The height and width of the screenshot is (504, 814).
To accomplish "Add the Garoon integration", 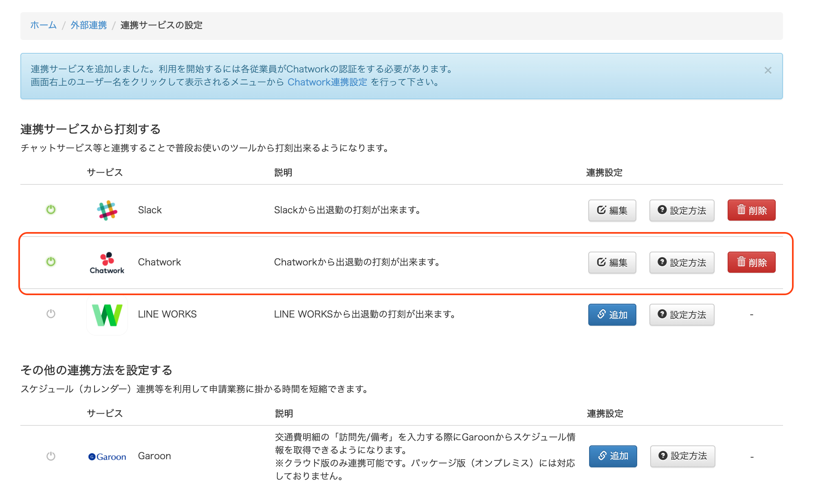I will pyautogui.click(x=613, y=456).
